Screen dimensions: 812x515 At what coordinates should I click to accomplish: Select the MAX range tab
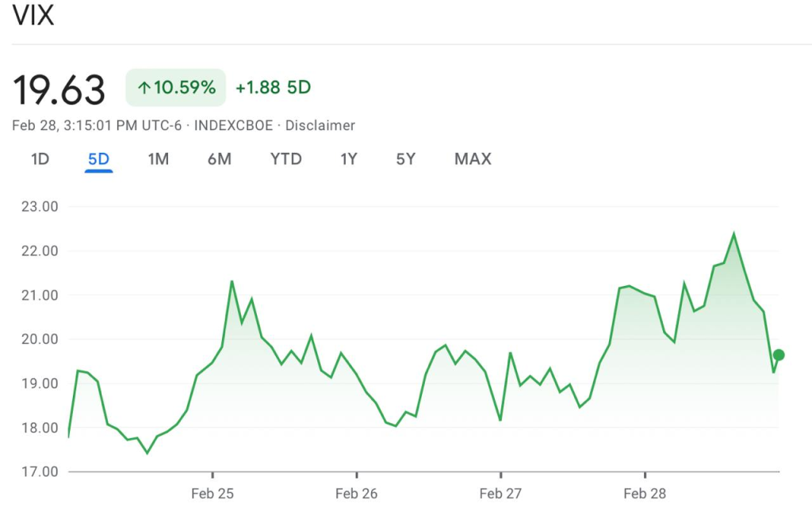(x=473, y=159)
